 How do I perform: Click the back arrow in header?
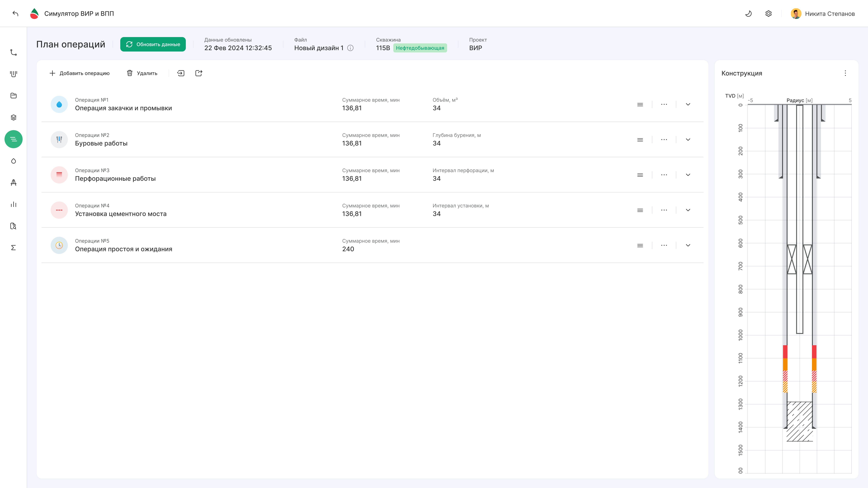tap(15, 13)
